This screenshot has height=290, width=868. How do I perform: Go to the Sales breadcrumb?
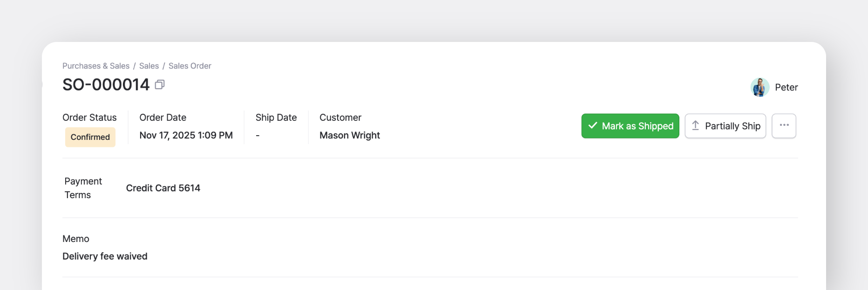coord(149,66)
